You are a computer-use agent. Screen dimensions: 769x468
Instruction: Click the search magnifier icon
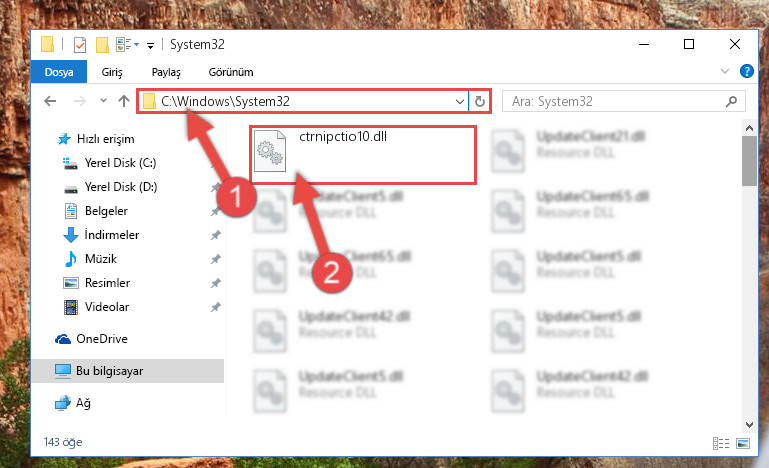pyautogui.click(x=731, y=101)
